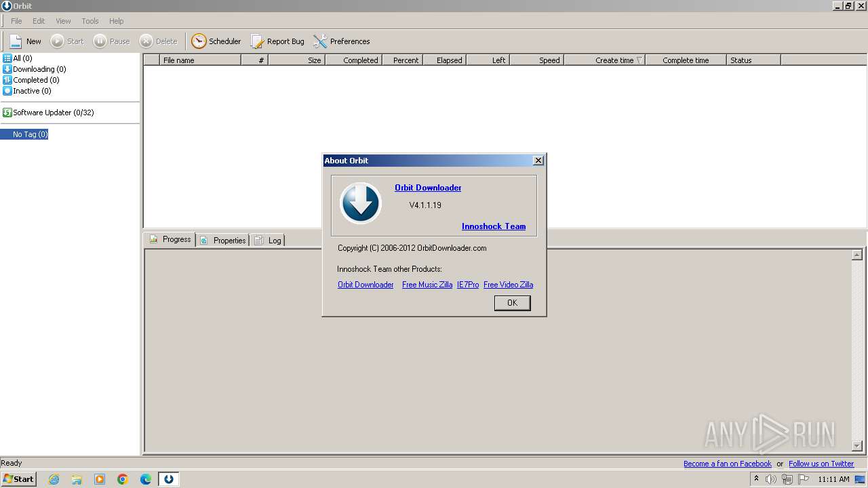Click OK in About Orbit dialog
The width and height of the screenshot is (868, 488).
pyautogui.click(x=512, y=303)
